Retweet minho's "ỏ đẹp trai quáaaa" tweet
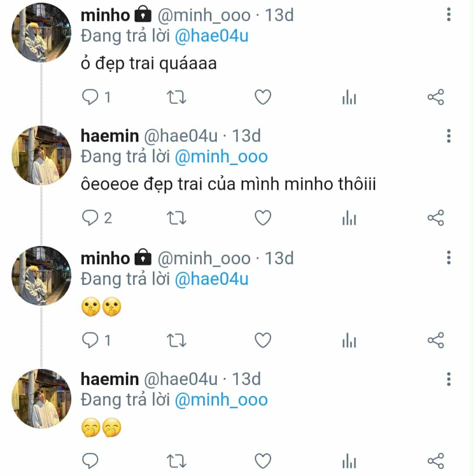 [x=176, y=97]
